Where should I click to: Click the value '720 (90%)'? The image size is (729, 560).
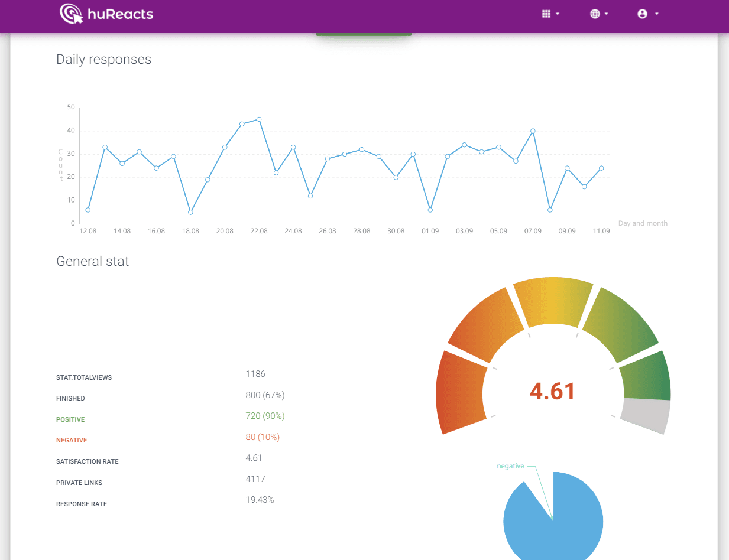click(x=265, y=416)
